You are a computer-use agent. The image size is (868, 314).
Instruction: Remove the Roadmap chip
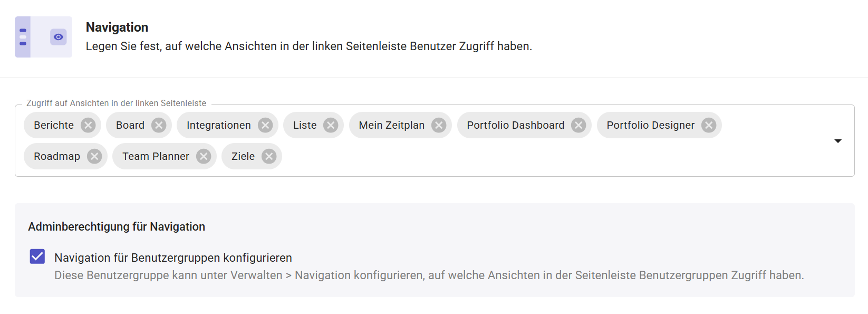tap(94, 156)
